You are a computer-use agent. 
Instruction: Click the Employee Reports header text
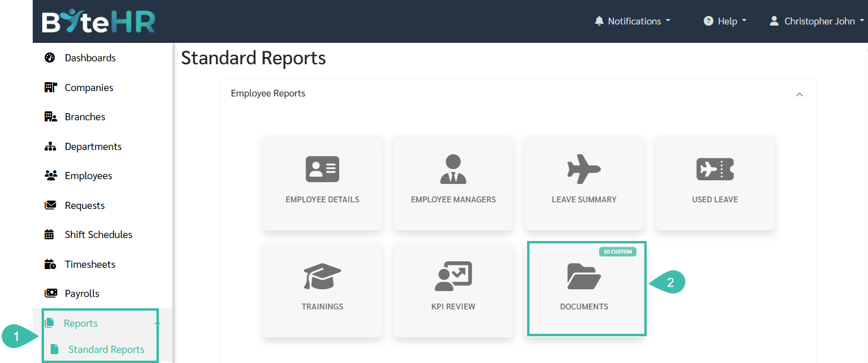tap(268, 93)
